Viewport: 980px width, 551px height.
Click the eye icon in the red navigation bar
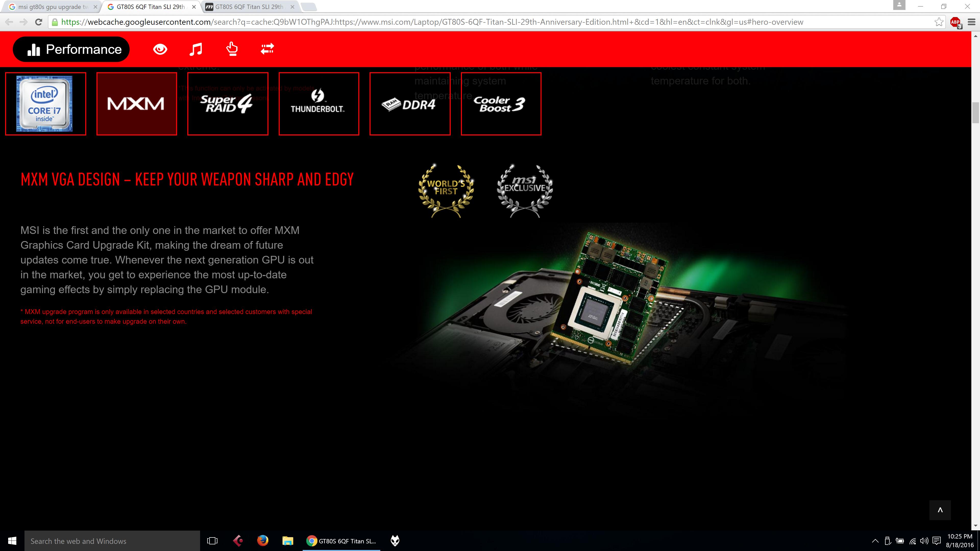[160, 49]
